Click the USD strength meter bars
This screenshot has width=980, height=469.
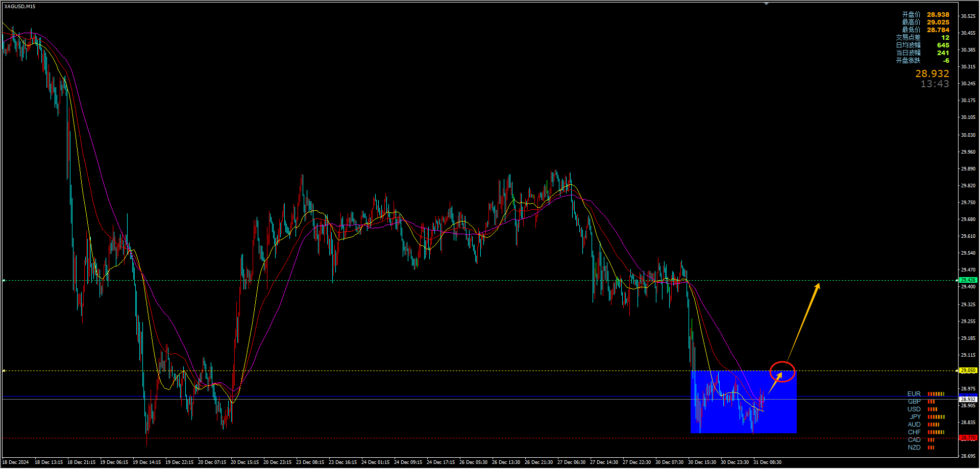(933, 409)
